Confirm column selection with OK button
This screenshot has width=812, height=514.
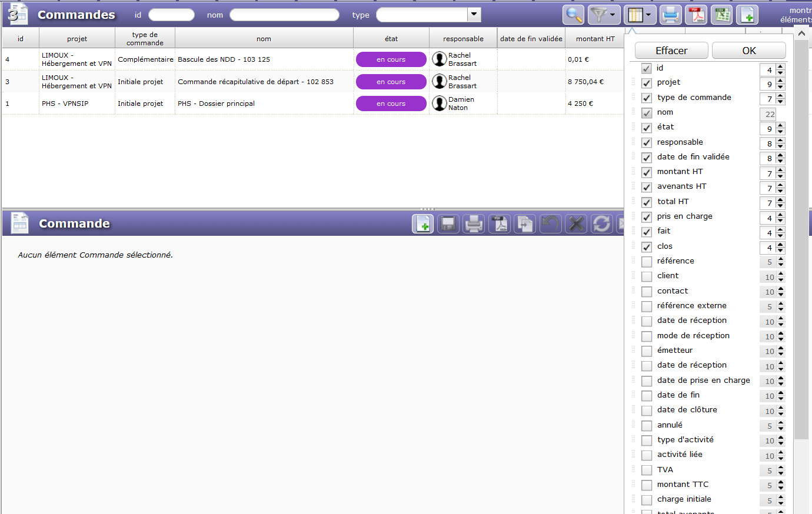click(748, 51)
